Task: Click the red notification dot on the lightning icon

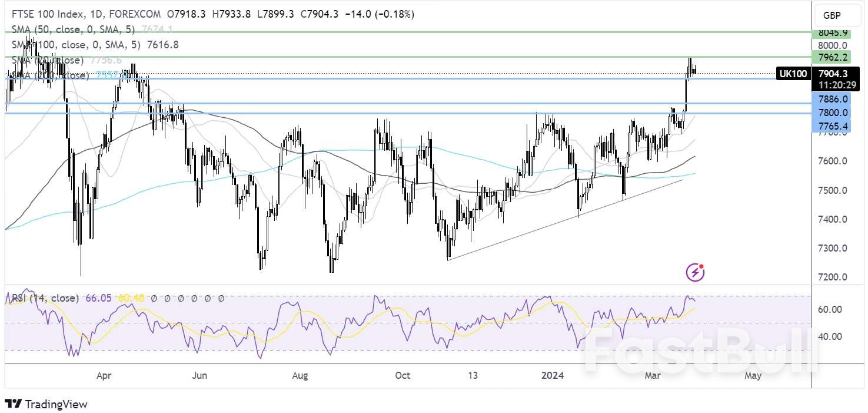Action: pyautogui.click(x=700, y=265)
